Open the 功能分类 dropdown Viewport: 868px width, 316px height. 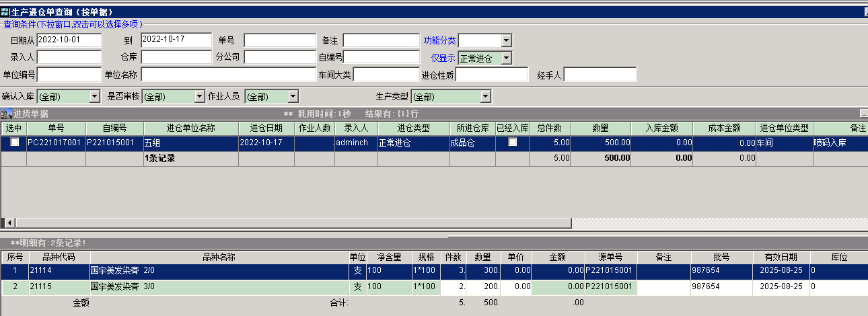point(506,40)
